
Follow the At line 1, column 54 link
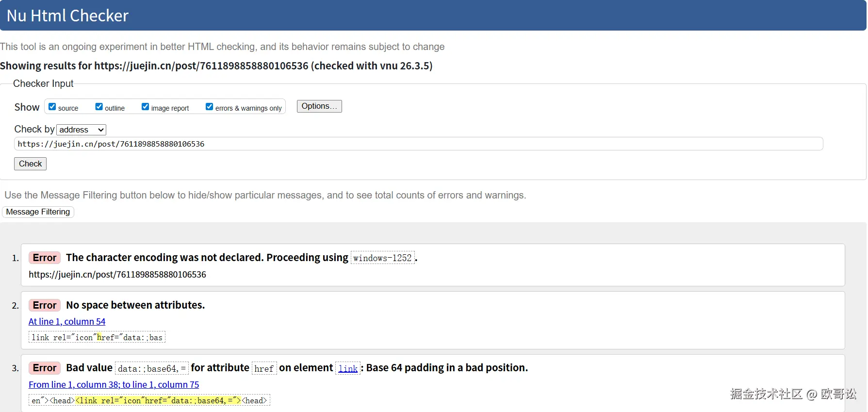click(67, 321)
